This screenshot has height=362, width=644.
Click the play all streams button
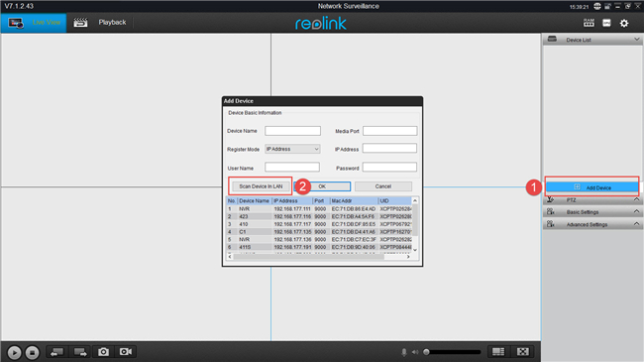[14, 352]
